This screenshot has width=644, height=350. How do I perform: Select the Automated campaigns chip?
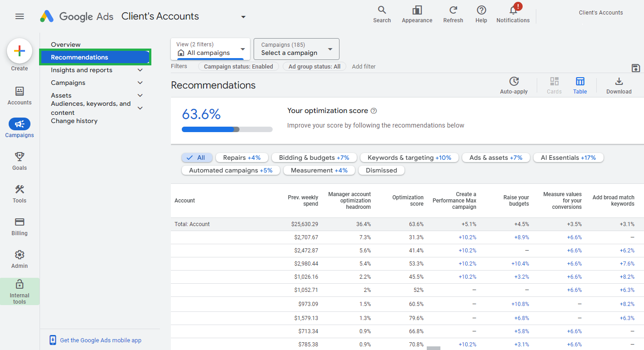231,170
